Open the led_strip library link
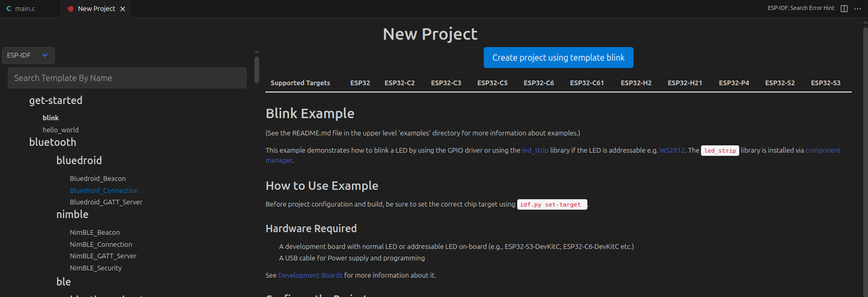Viewport: 868px width, 297px height. click(x=535, y=151)
